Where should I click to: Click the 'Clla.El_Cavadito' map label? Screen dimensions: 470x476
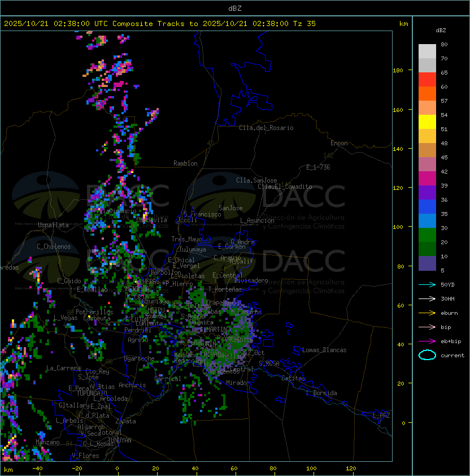coord(285,187)
